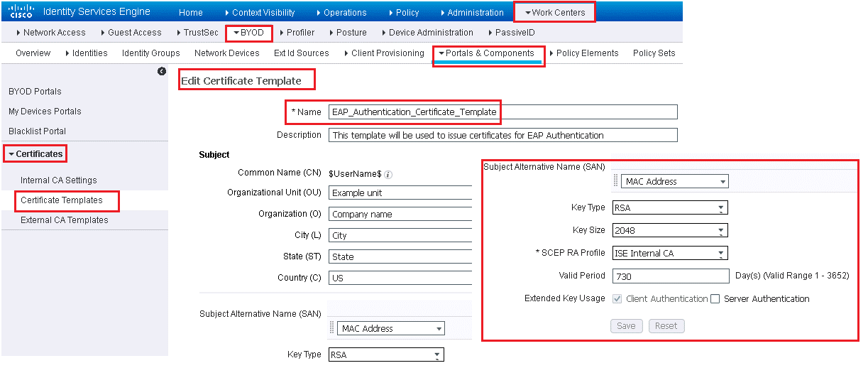Open Key Type RSA dropdown at bottom left

(386, 355)
